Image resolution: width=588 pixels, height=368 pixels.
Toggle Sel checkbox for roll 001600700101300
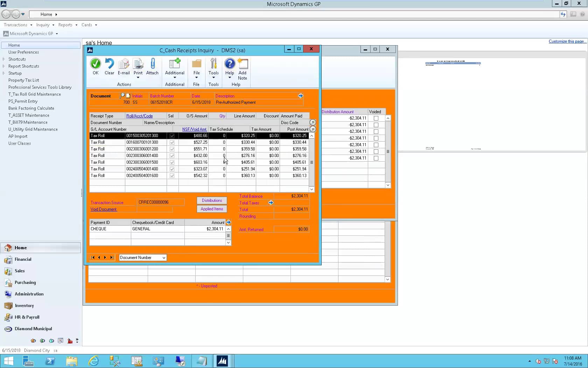coord(172,142)
